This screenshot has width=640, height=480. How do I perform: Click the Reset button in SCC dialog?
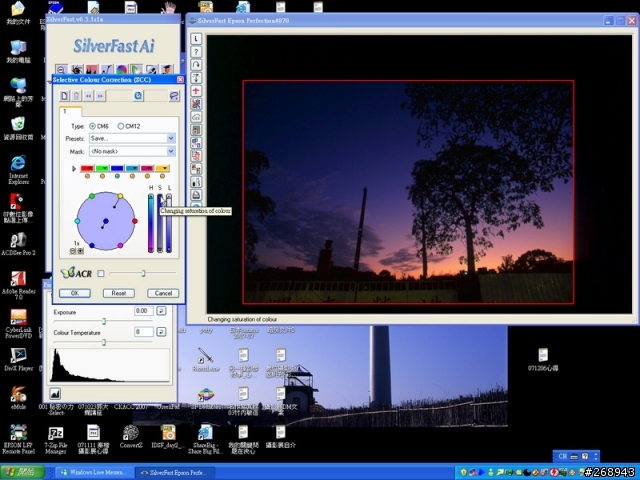(x=119, y=293)
